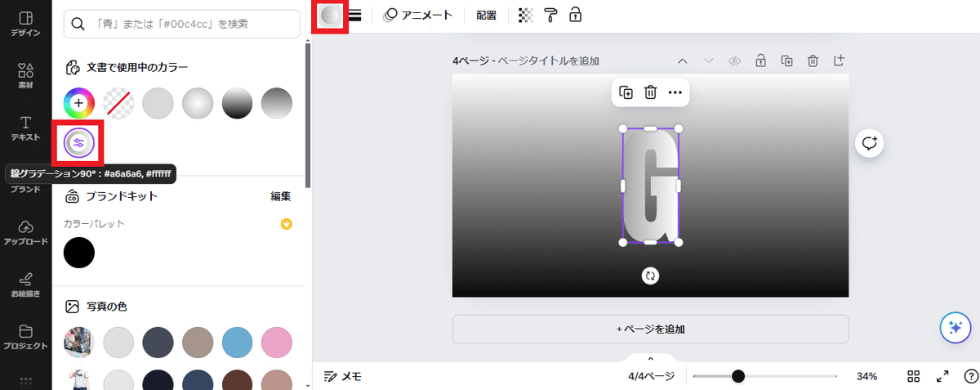Select the solid light gray document color swatch
This screenshot has height=390, width=980.
click(158, 103)
